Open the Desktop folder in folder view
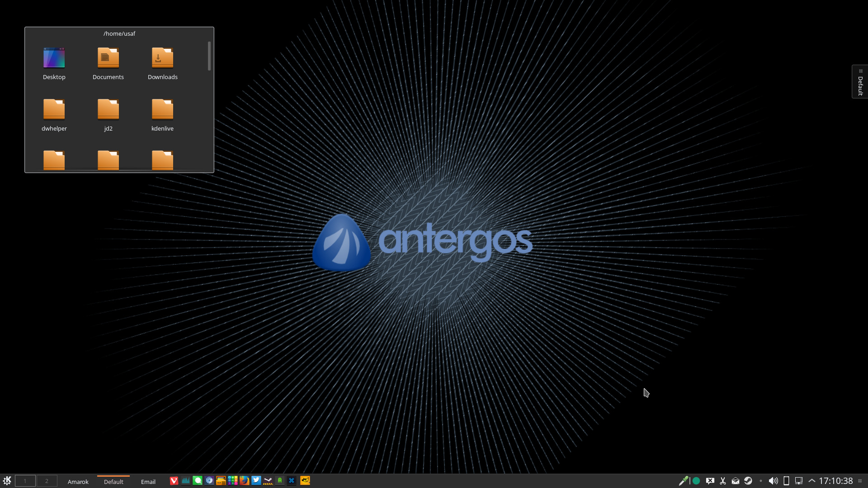This screenshot has width=868, height=488. point(54,64)
